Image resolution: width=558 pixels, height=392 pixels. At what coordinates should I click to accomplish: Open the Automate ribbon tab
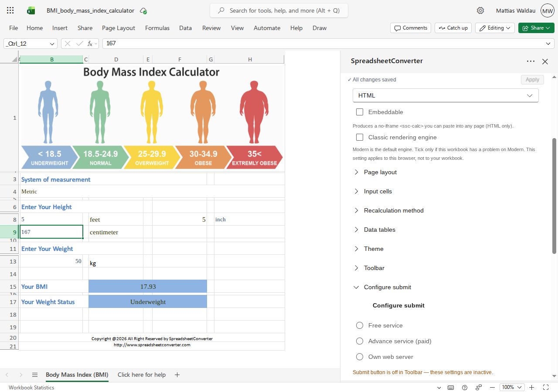coord(267,28)
